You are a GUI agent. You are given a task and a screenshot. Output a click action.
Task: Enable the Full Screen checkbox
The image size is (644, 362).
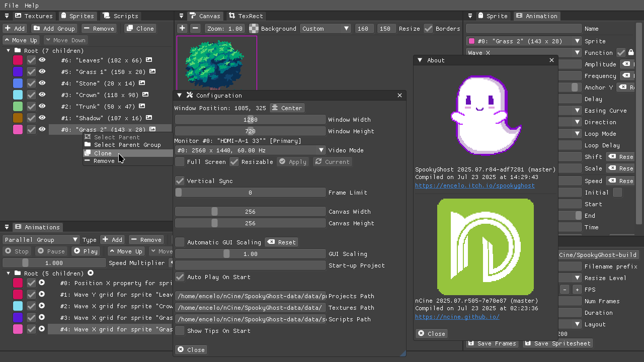(180, 162)
